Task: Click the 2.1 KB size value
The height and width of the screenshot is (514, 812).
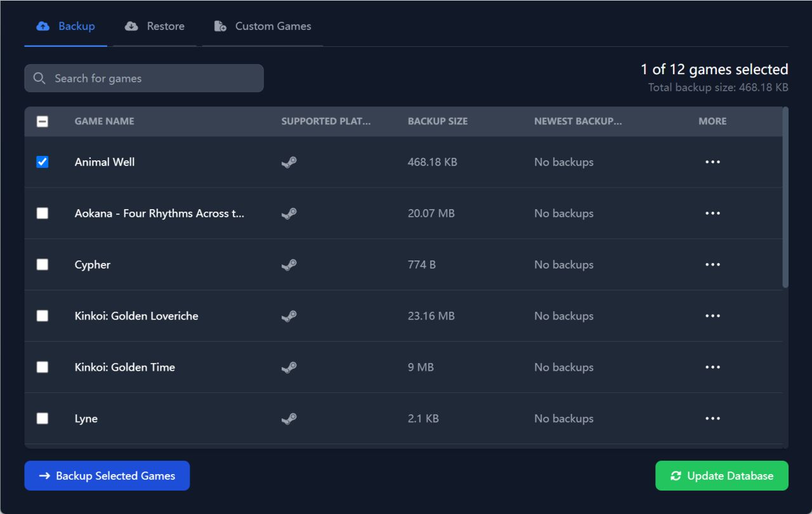Action: pyautogui.click(x=423, y=419)
